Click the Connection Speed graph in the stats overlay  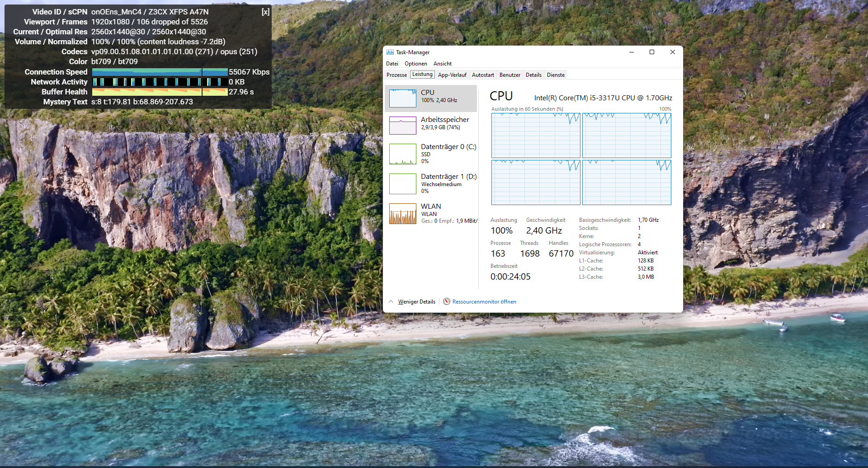160,72
